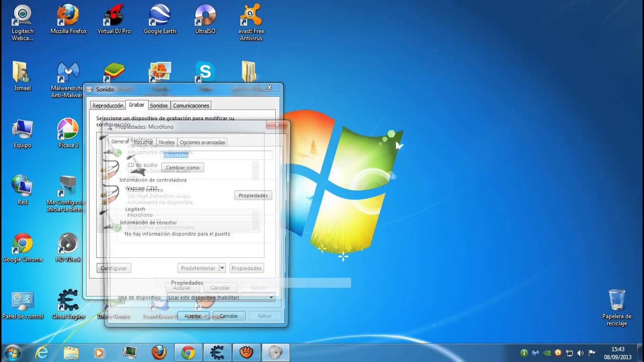This screenshot has height=362, width=644.
Task: Click the Micrófono device name field
Action: (216, 155)
